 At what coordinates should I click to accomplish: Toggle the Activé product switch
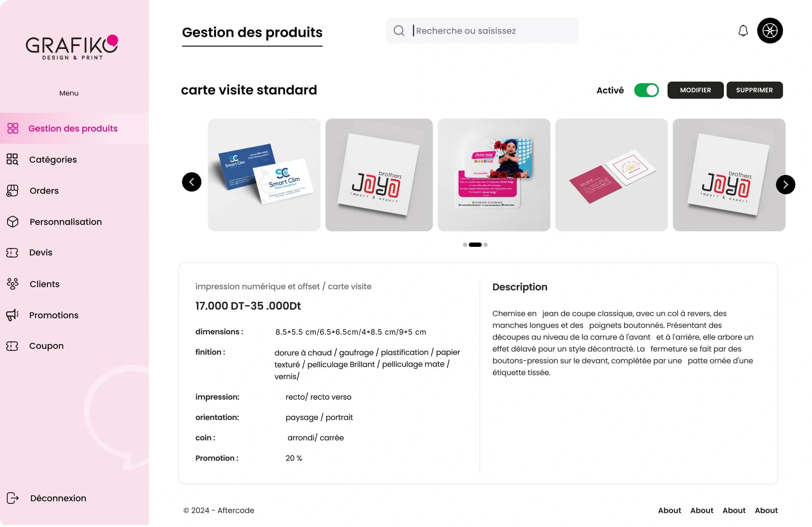point(646,90)
